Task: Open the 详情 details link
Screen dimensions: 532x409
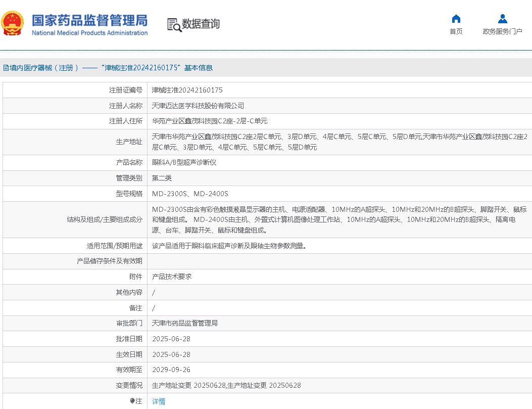Action: point(159,401)
